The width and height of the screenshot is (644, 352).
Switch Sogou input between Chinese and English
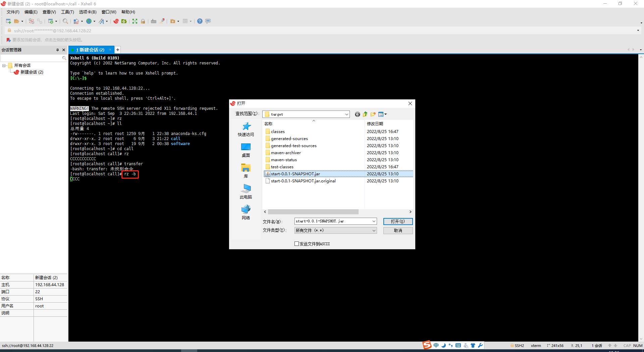436,345
